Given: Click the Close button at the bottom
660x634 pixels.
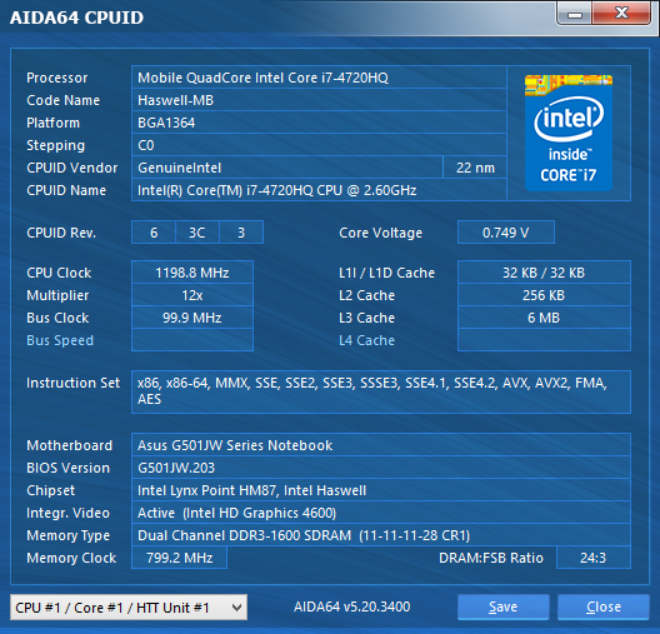Looking at the screenshot, I should 603,607.
